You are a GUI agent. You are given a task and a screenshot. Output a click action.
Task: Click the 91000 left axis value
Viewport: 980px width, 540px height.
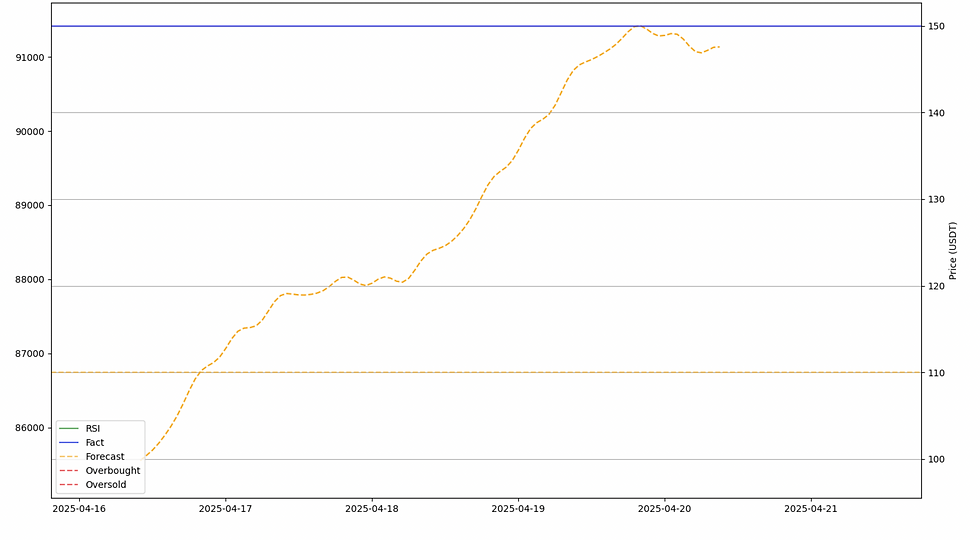[30, 58]
